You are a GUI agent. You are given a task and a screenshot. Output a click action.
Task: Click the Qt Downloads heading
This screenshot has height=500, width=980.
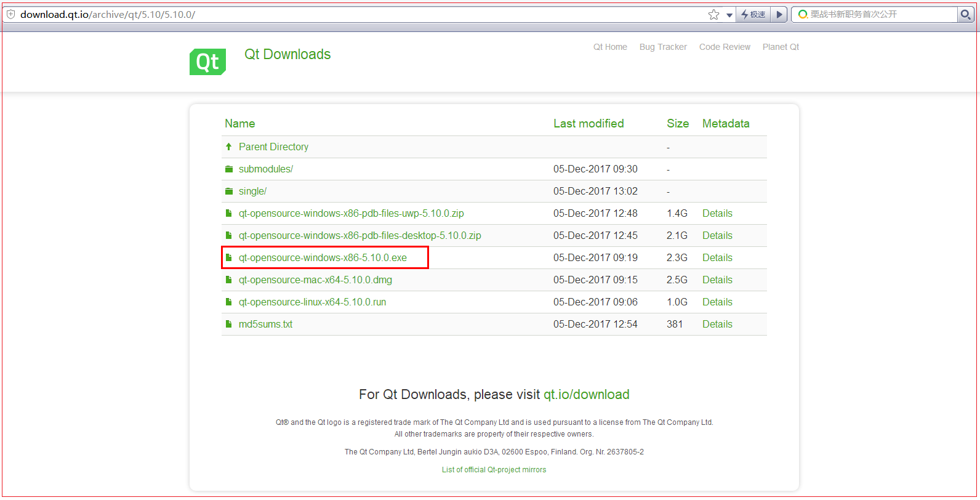point(287,54)
